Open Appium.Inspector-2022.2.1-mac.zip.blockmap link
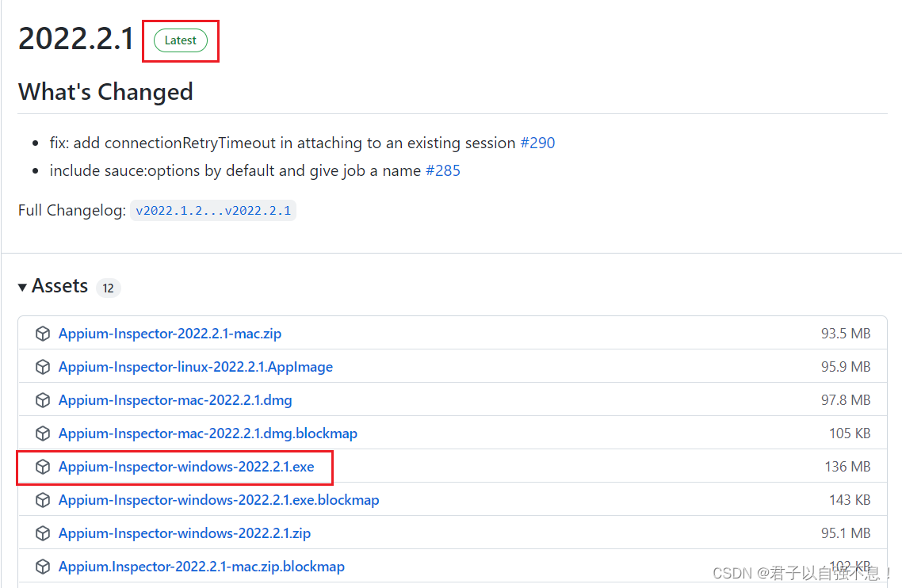 pyautogui.click(x=201, y=567)
